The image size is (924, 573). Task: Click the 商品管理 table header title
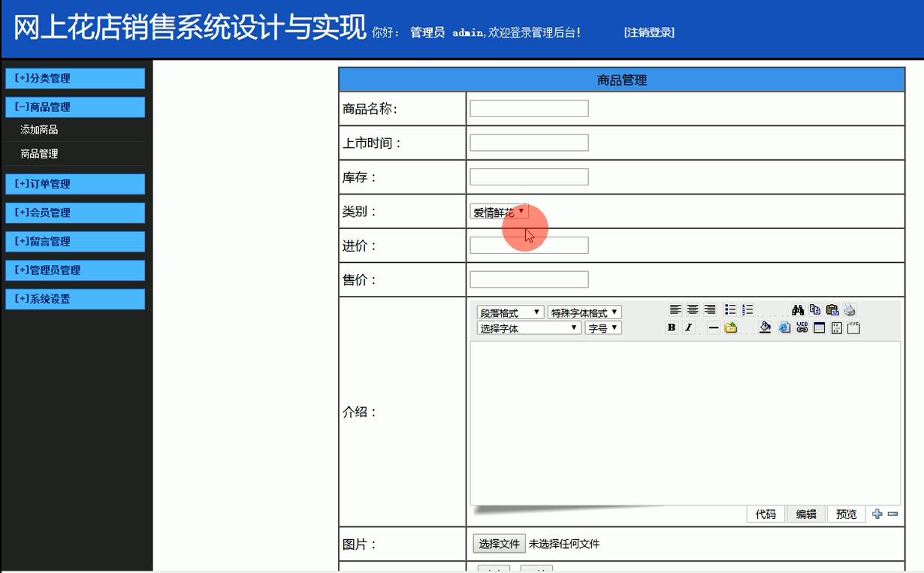tap(622, 80)
